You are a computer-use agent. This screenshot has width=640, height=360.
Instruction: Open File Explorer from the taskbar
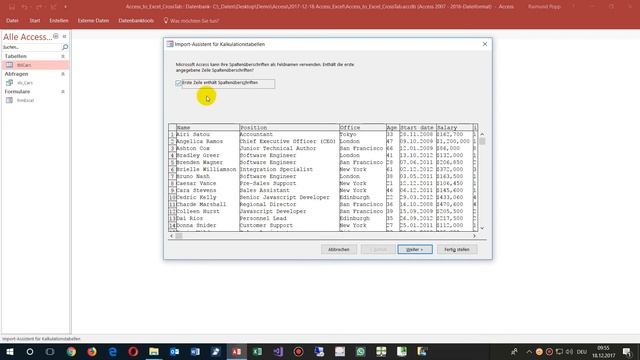click(x=154, y=351)
